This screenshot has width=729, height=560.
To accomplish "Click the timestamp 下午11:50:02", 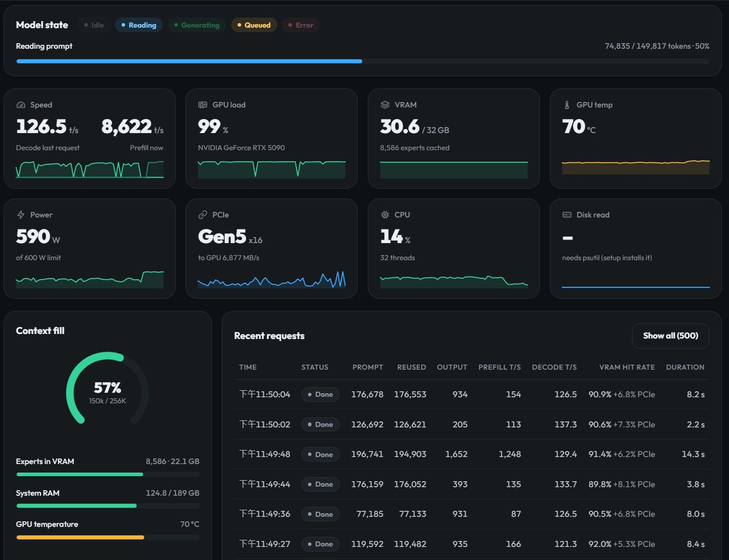I will coord(265,424).
